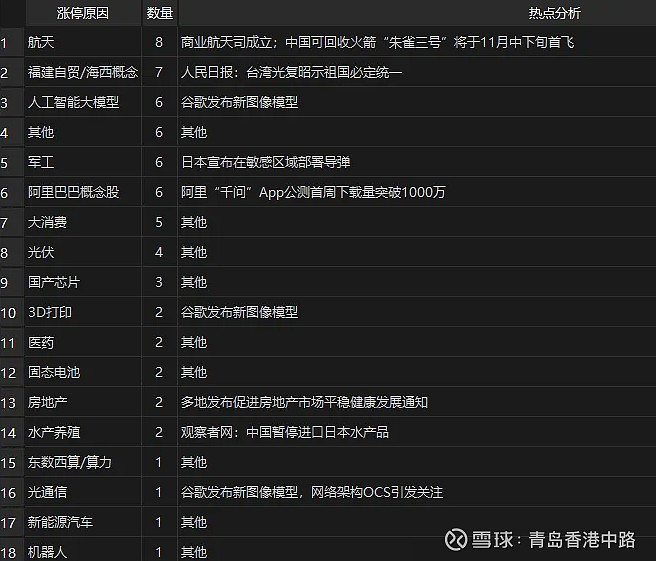Click 其他 analysis in the 东数西算/算力 row
Screen dimensions: 656x561
click(194, 463)
